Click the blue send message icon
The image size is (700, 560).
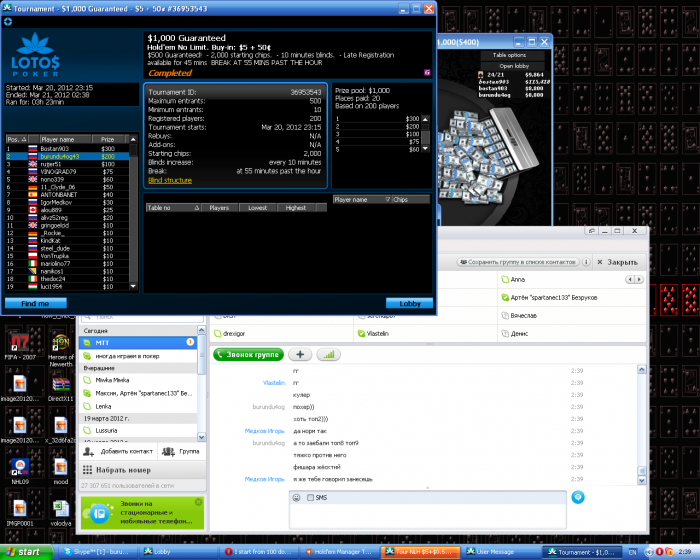pos(578,497)
